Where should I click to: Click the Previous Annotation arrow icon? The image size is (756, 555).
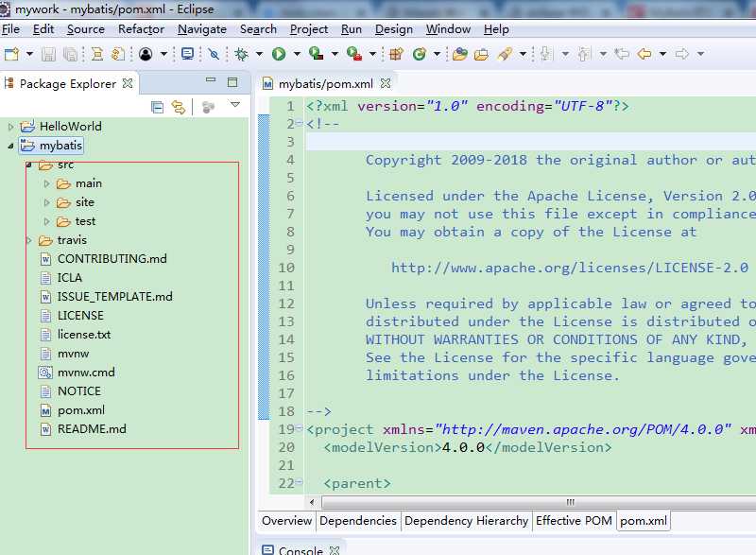tap(584, 54)
